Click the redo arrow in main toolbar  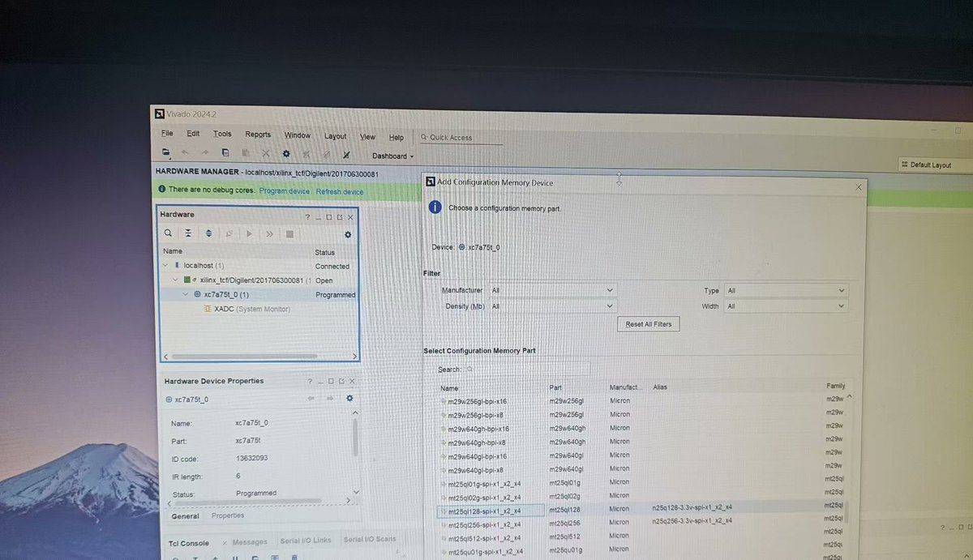click(x=204, y=152)
